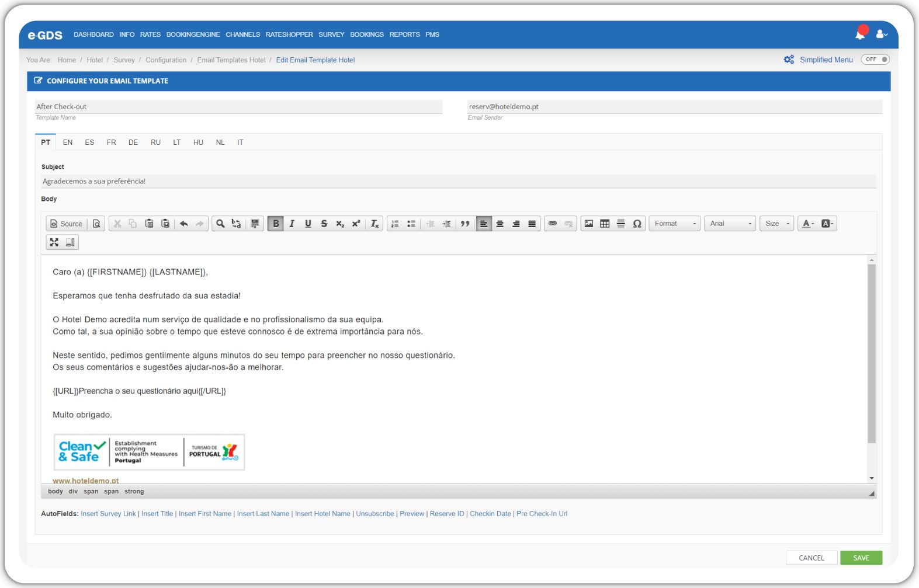Viewport: 919px width, 588px height.
Task: Toggle underline formatting
Action: point(308,224)
